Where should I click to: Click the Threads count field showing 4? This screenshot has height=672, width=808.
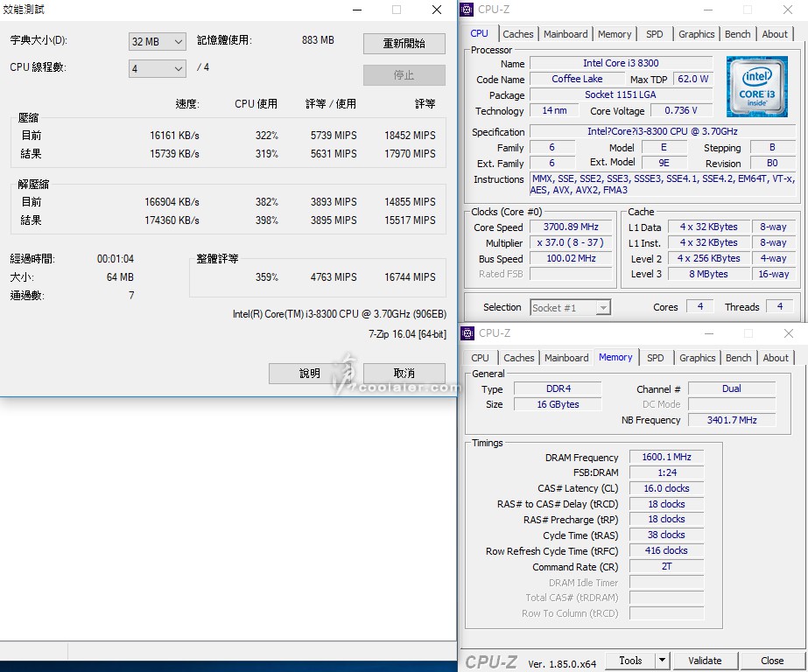pyautogui.click(x=780, y=306)
